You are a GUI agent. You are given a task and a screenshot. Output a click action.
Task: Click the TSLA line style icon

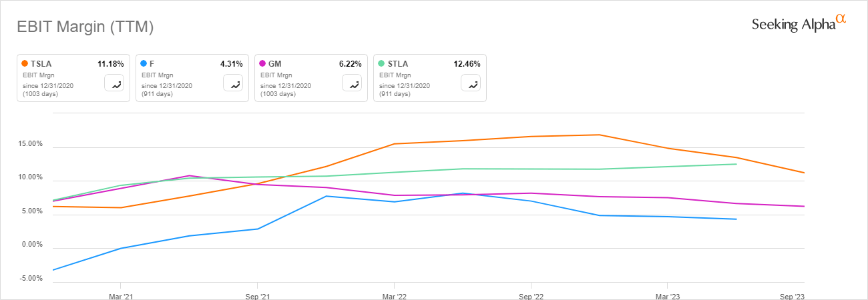(x=114, y=83)
